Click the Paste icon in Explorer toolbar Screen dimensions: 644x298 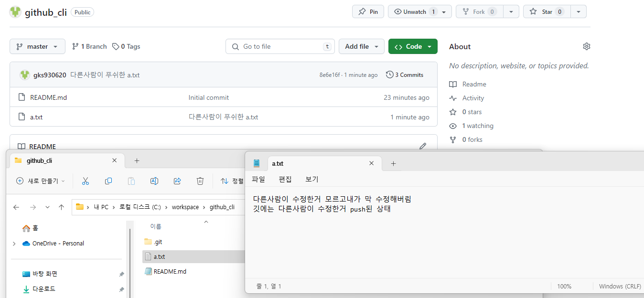click(131, 181)
